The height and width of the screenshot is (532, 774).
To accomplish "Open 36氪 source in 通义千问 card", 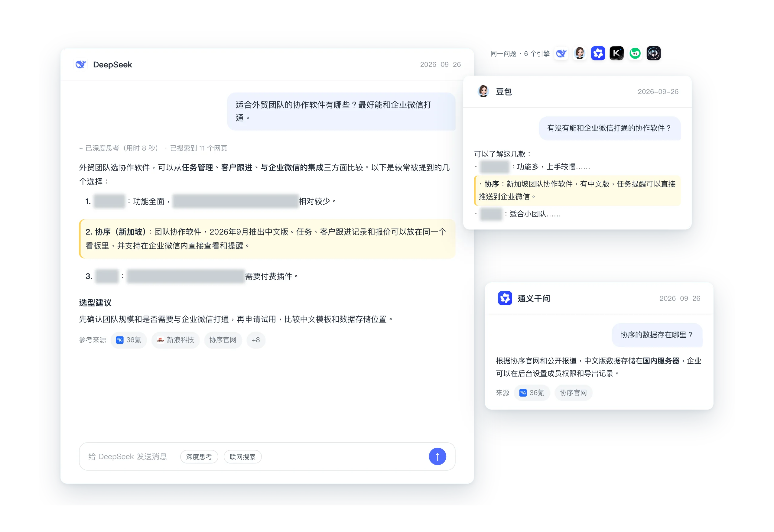I will pyautogui.click(x=532, y=393).
